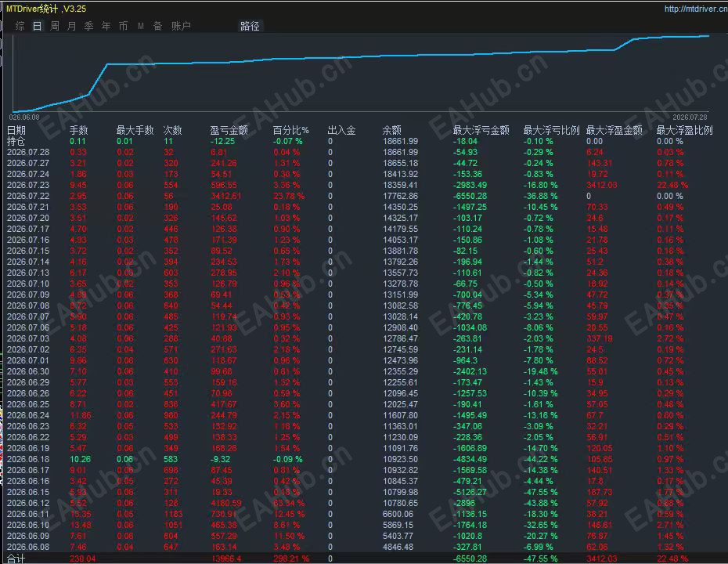Click the 持仓 profit value -12.25
The image size is (728, 564).
click(222, 141)
